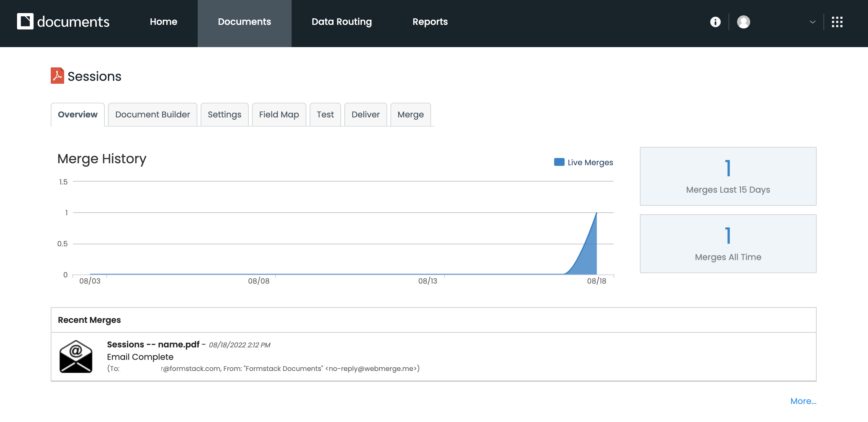Open the Sessions -- name.pdf merge entry

click(153, 344)
